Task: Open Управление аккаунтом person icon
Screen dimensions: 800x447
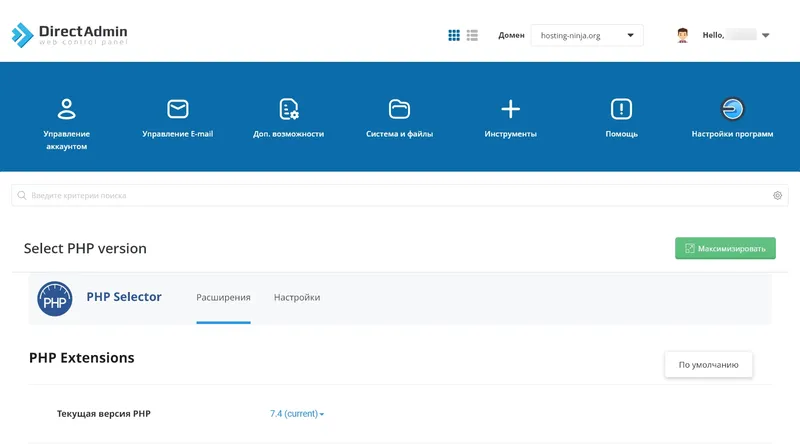Action: (x=66, y=109)
